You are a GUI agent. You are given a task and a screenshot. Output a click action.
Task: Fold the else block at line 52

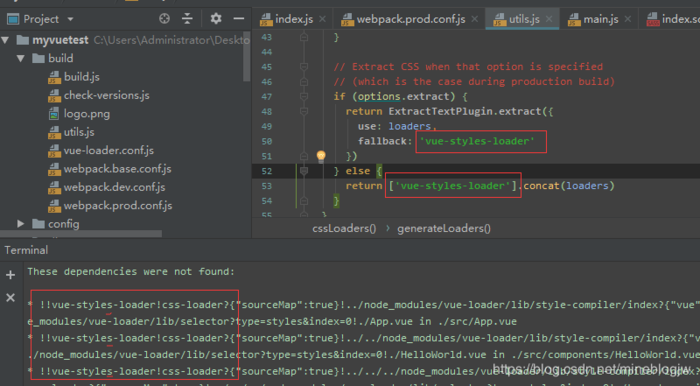304,170
